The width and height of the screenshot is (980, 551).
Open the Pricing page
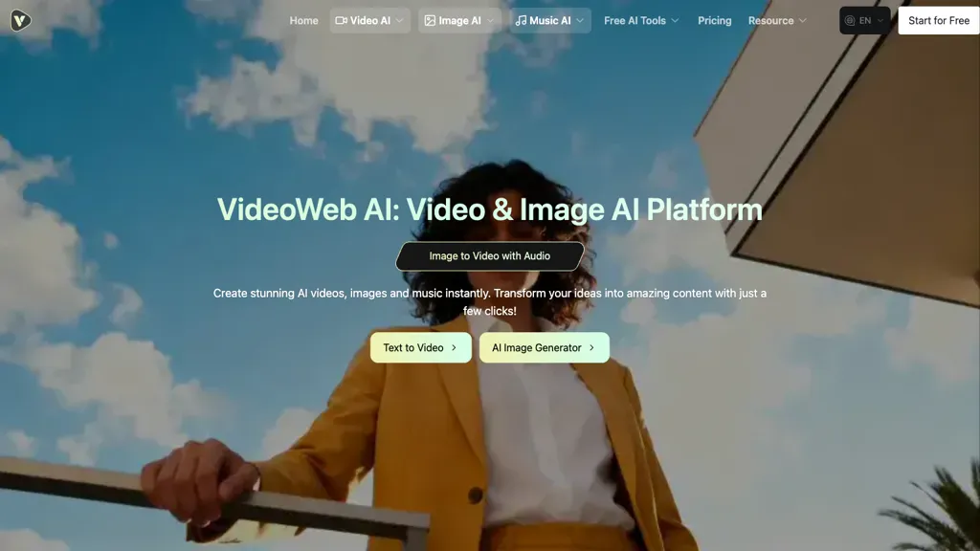pos(714,20)
